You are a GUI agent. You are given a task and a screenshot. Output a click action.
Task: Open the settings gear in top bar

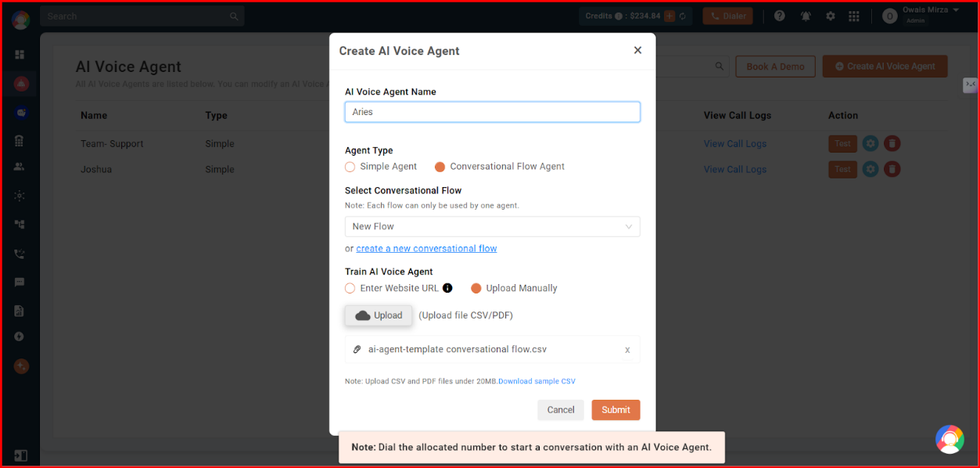tap(830, 16)
